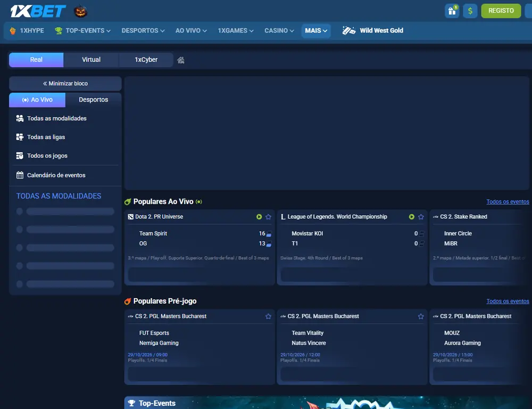Click the dollar deposit icon
The width and height of the screenshot is (532, 409).
470,11
